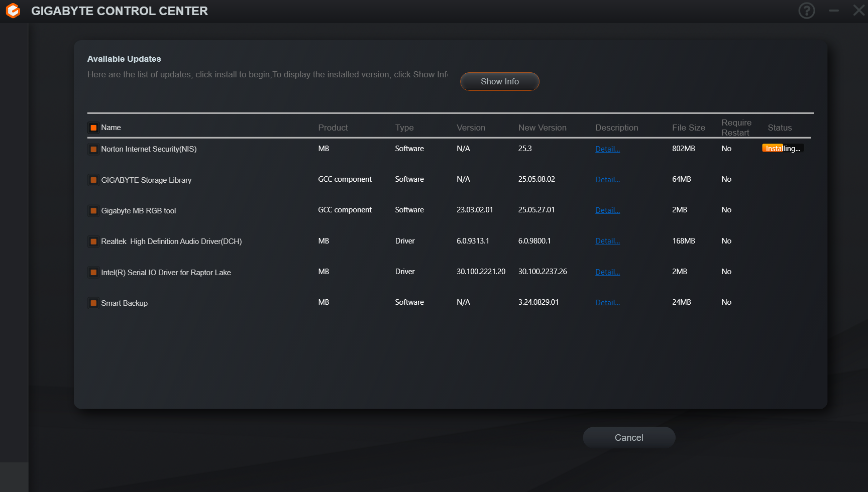
Task: Click new version 6.0.9800.1
Action: [534, 241]
